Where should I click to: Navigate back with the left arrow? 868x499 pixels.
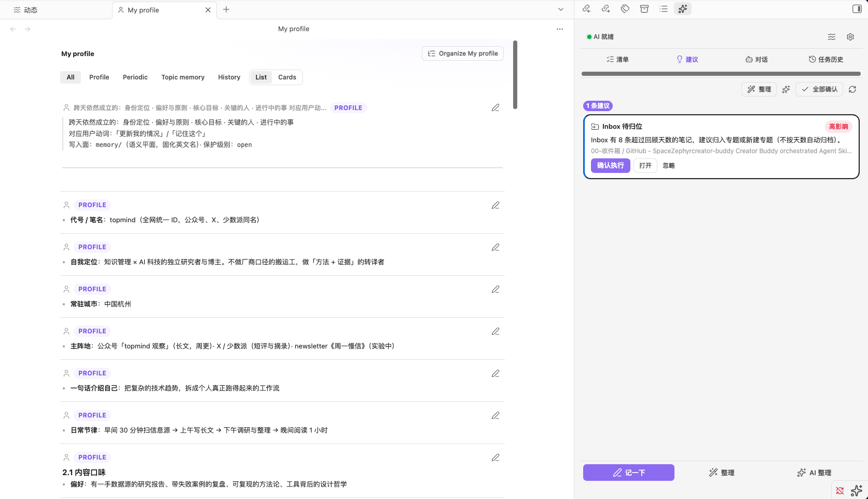(x=13, y=29)
